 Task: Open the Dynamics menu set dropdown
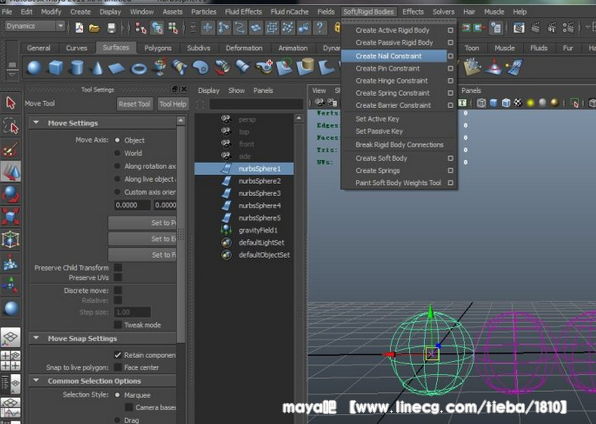(x=35, y=26)
